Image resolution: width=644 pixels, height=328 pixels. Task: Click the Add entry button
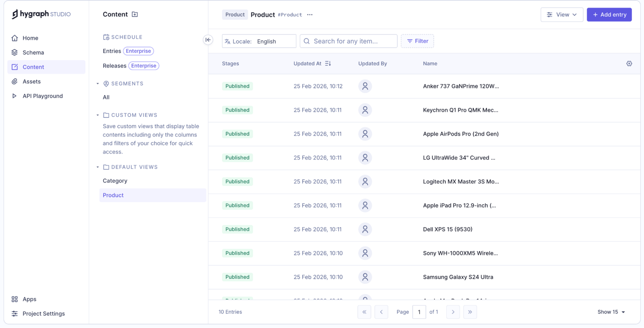pyautogui.click(x=609, y=14)
